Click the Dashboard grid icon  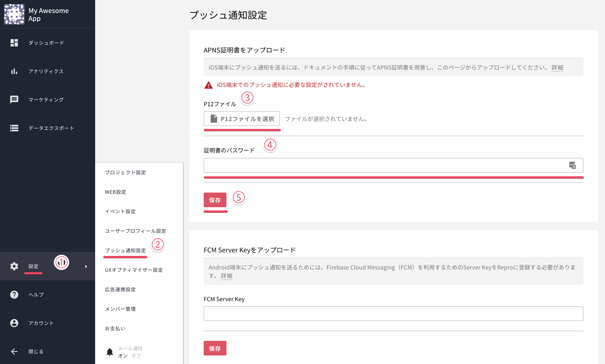14,43
